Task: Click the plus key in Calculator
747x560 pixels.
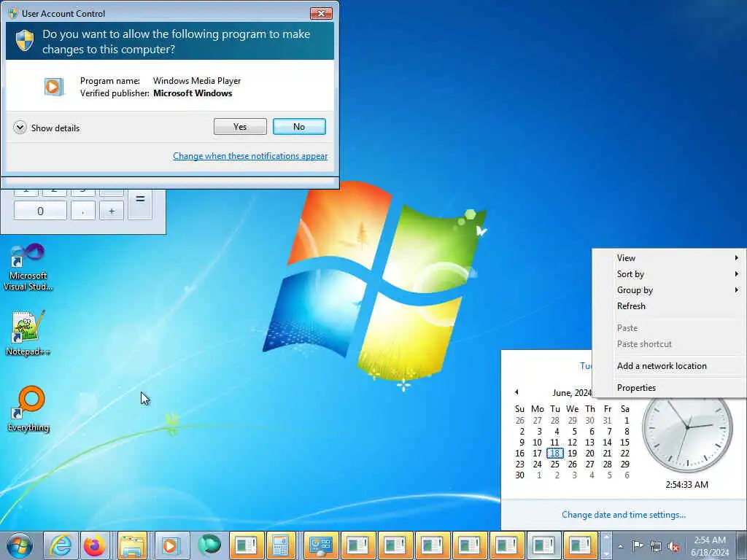Action: coord(112,211)
